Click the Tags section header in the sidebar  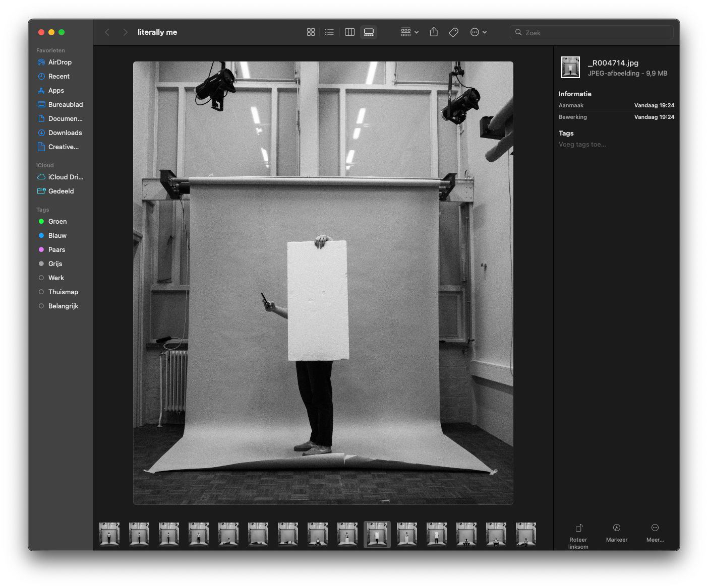43,210
